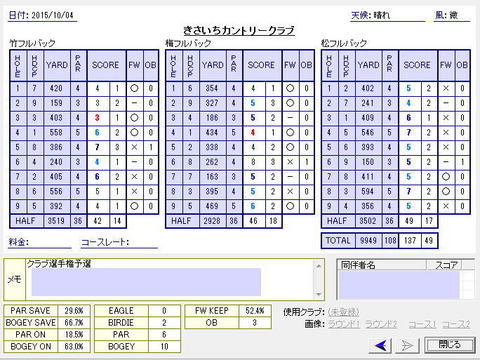Click the yard value 469
Screen dimensions: 480x360
[212, 206]
